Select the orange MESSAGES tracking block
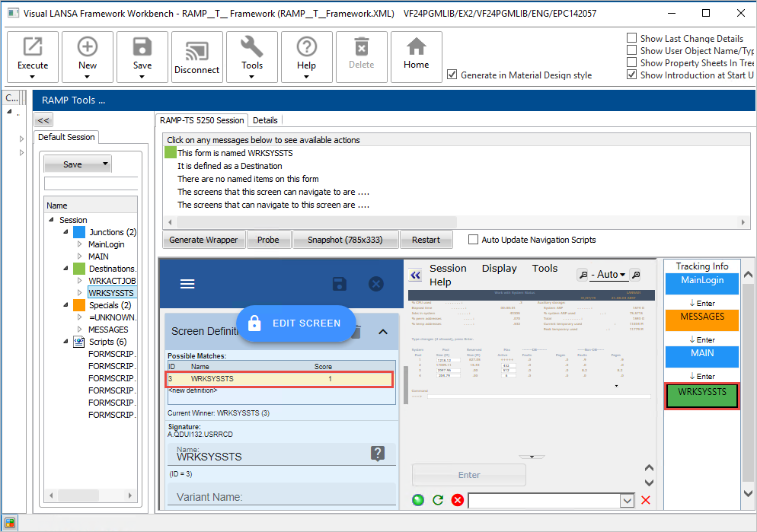 (x=702, y=320)
